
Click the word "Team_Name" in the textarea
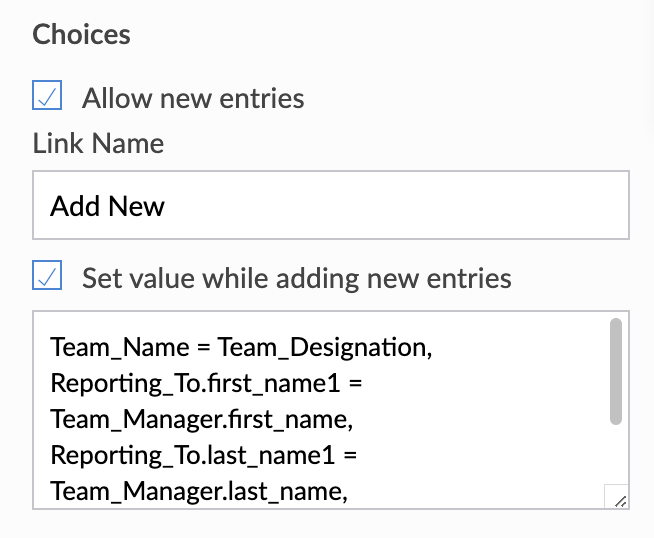tap(108, 347)
